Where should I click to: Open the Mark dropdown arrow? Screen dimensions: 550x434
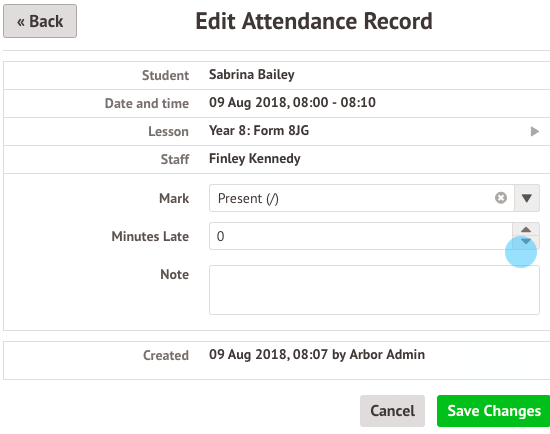(526, 198)
